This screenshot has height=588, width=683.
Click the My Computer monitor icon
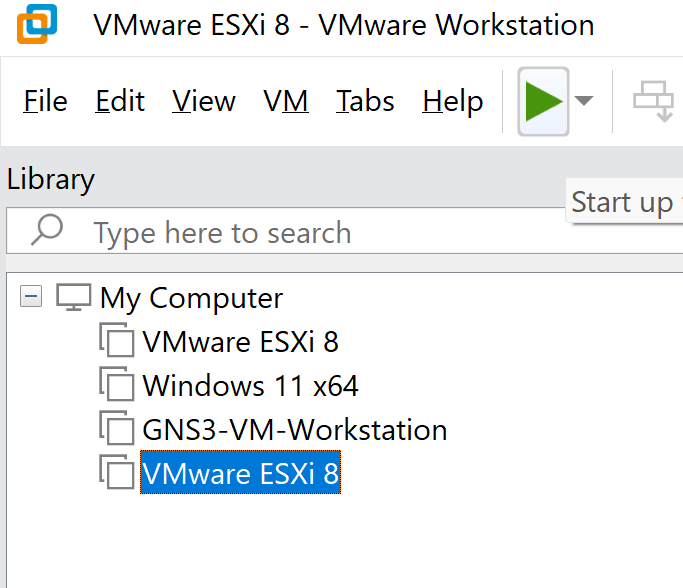pyautogui.click(x=74, y=297)
